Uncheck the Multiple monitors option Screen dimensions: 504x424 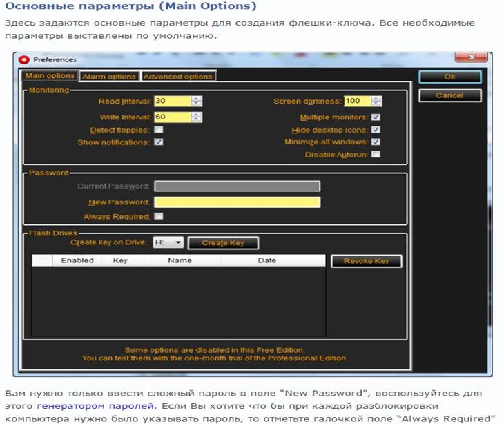pyautogui.click(x=376, y=117)
